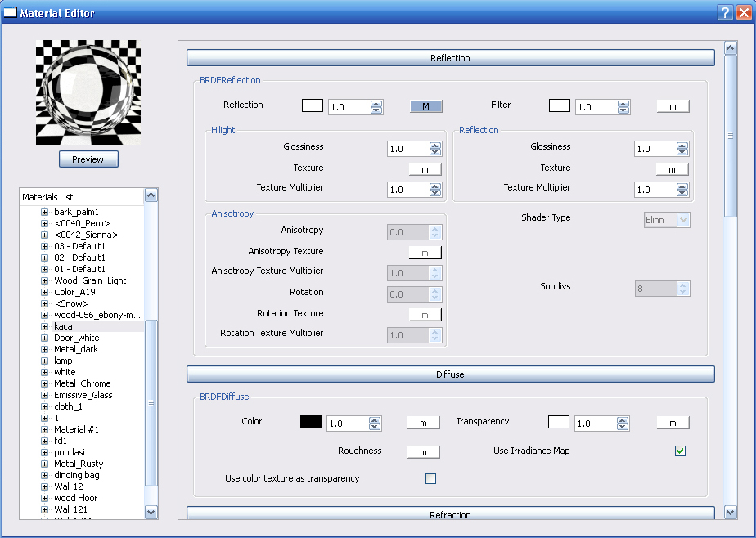Open the Diffuse Color black swatch
Viewport: 756px width, 538px height.
[311, 422]
